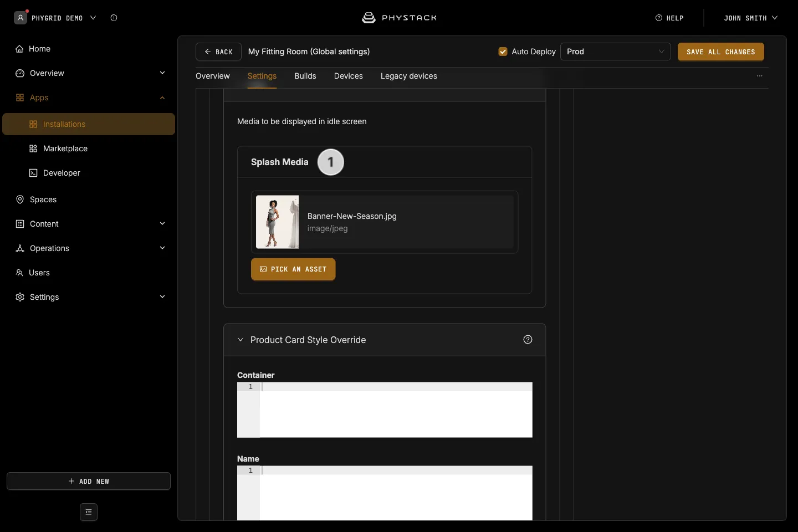Open the more options ellipsis menu
The width and height of the screenshot is (798, 532).
(x=760, y=76)
